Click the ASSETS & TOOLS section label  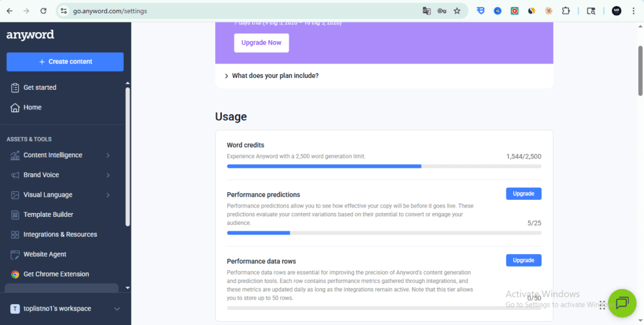pos(29,139)
